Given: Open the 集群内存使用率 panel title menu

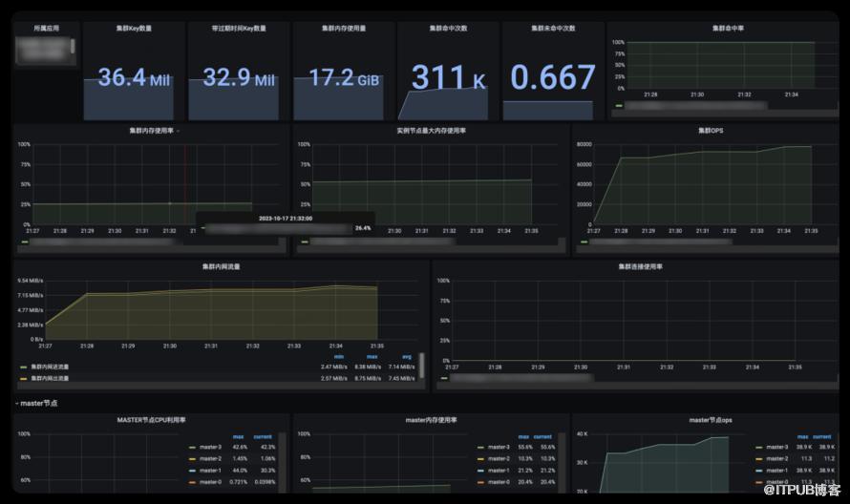Looking at the screenshot, I should point(153,130).
